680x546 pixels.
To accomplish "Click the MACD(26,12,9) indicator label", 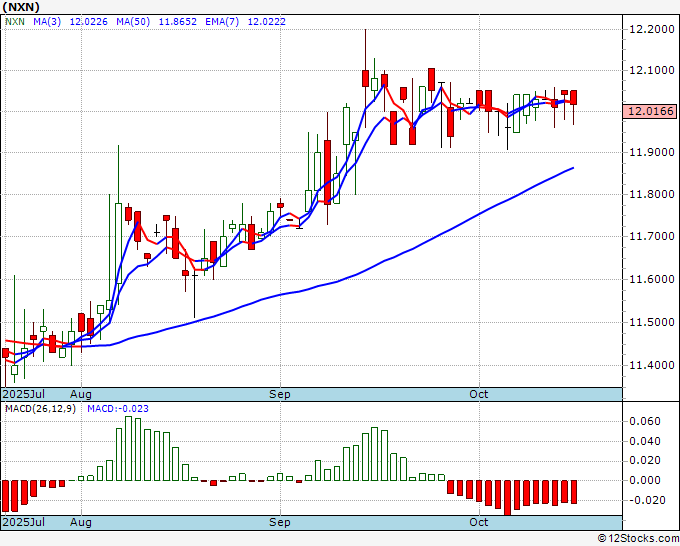I will click(x=40, y=409).
